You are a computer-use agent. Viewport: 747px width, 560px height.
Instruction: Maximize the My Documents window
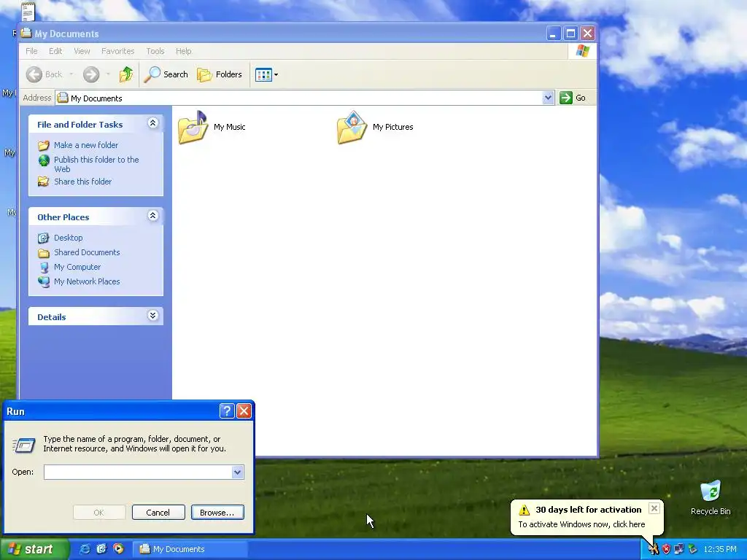(570, 34)
